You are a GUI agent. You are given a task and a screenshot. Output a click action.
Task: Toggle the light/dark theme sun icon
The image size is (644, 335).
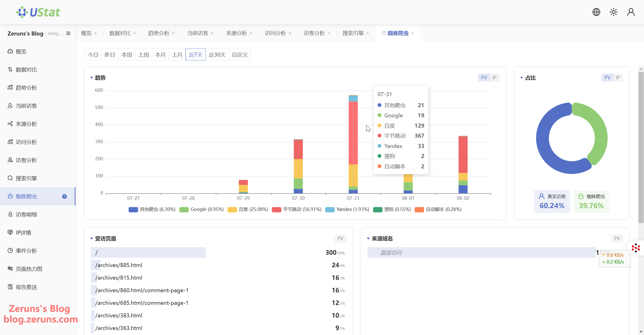[x=614, y=12]
